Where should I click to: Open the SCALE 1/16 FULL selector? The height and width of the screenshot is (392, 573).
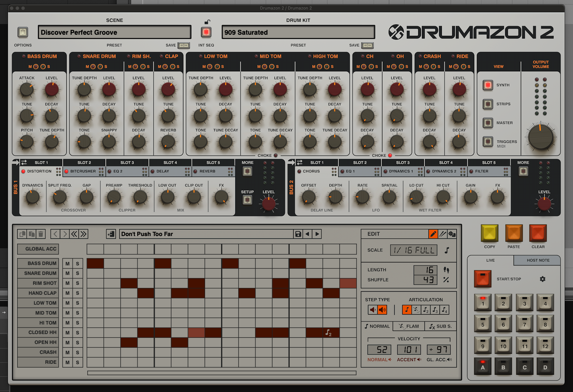pyautogui.click(x=414, y=250)
